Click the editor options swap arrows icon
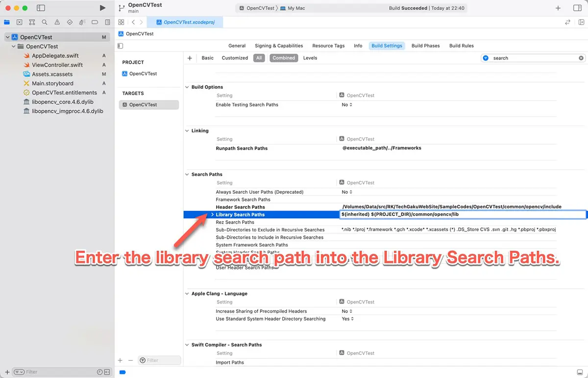The image size is (588, 378). (567, 22)
